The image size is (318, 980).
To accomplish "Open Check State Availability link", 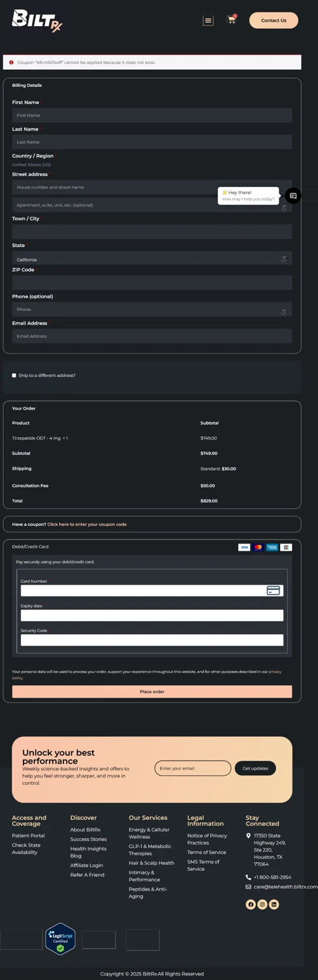I will 26,849.
